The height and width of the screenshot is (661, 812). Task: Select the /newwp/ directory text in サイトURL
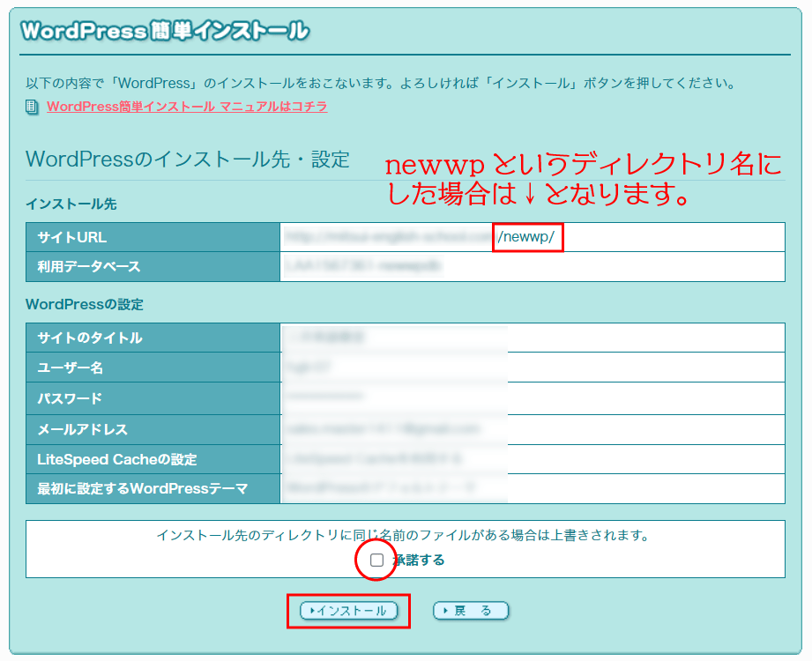[x=527, y=238]
